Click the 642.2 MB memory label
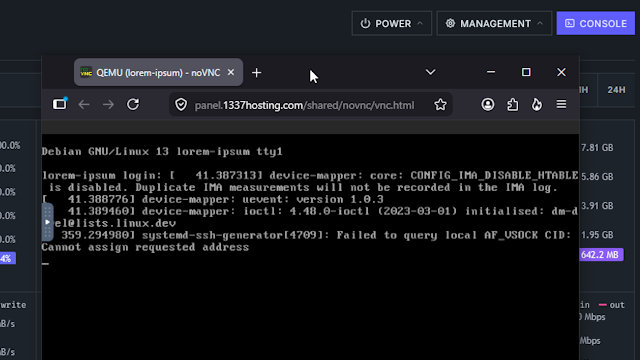Screen dimensions: 640x360 [600, 255]
